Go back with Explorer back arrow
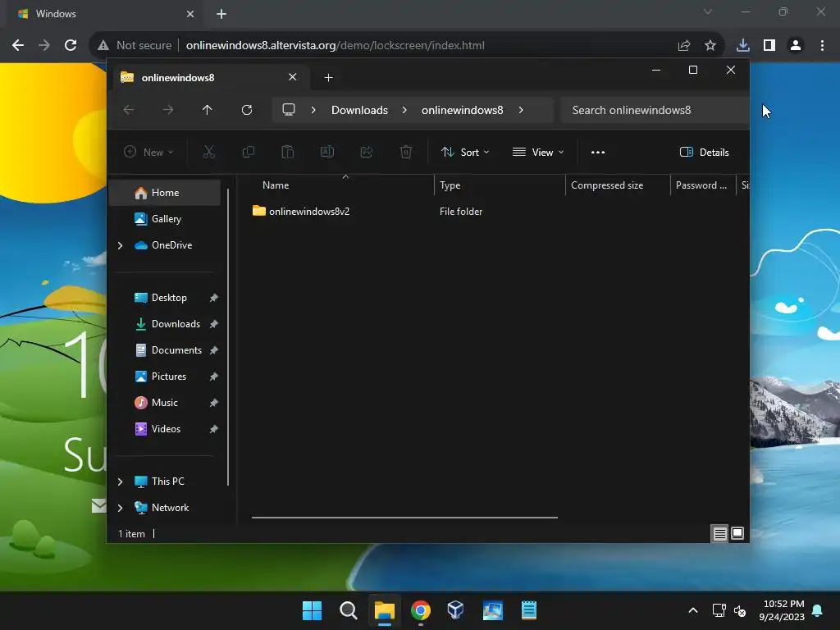Viewport: 840px width, 630px height. coord(129,110)
